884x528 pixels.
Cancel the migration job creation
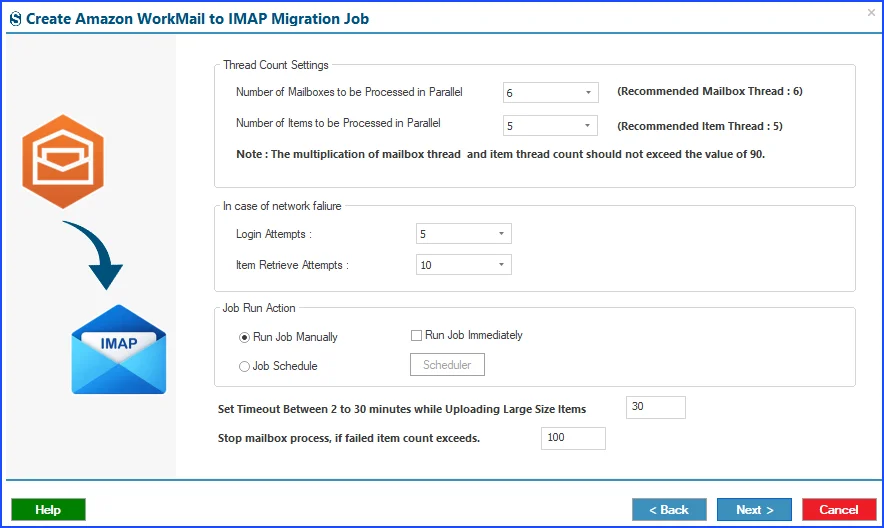click(839, 509)
